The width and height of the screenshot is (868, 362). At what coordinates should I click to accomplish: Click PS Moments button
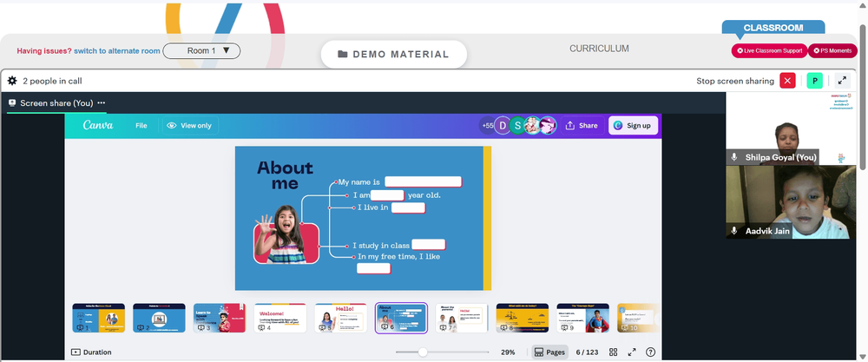[832, 51]
